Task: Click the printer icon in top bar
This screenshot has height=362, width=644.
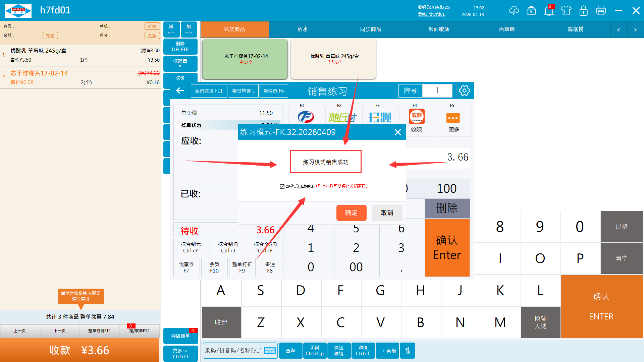Action: pyautogui.click(x=601, y=11)
